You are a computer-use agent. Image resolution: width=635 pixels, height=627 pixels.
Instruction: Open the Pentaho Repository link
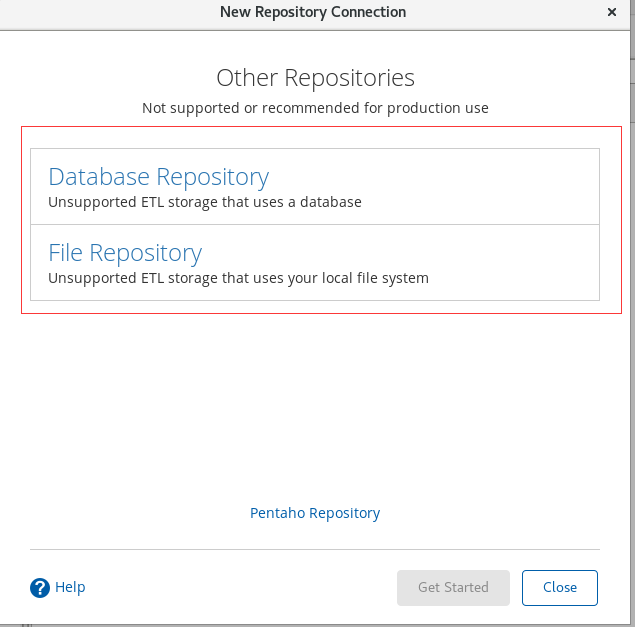[x=315, y=513]
